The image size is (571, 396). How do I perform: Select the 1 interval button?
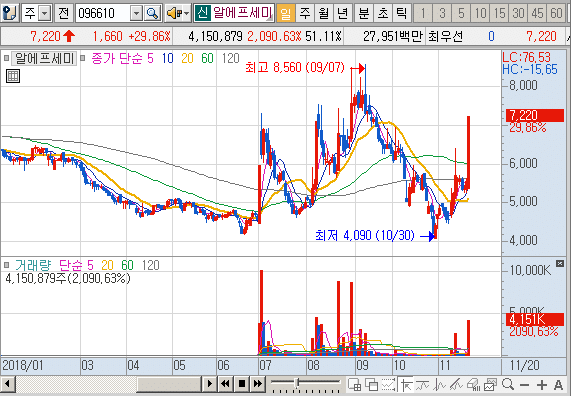click(x=423, y=13)
